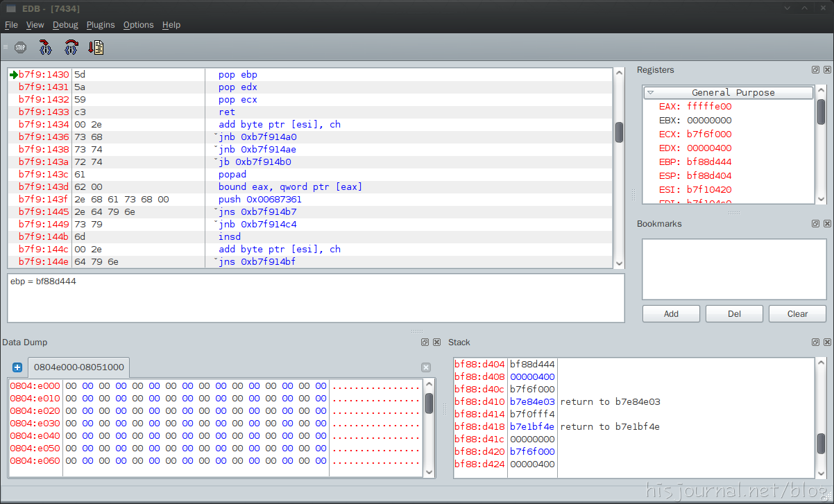Click the current instruction green arrow

(x=14, y=75)
